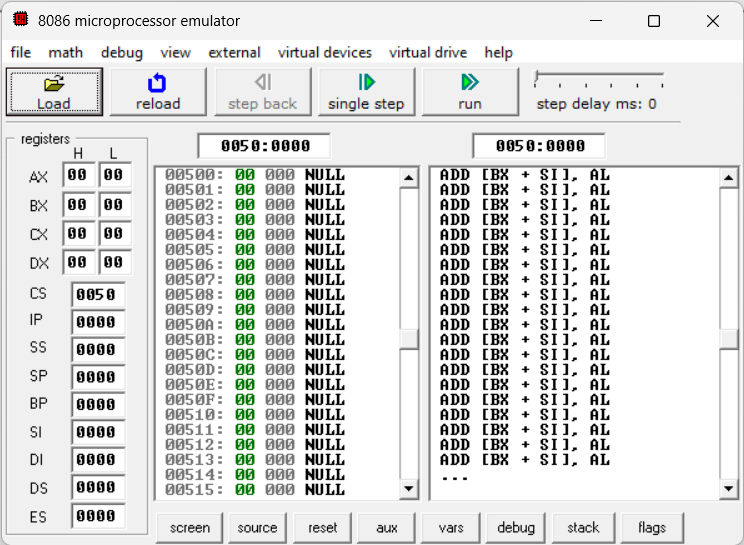Open the virtual devices menu
This screenshot has width=744, height=545.
325,52
